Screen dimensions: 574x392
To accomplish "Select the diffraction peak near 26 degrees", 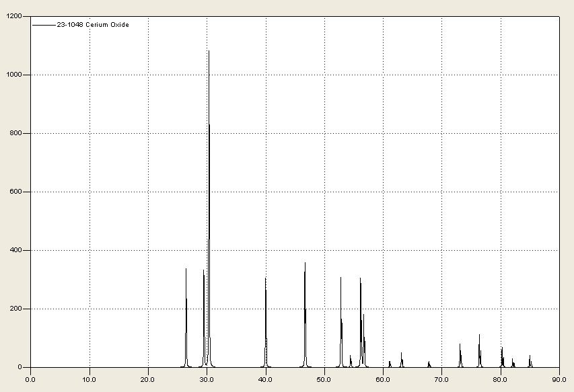I will (186, 318).
